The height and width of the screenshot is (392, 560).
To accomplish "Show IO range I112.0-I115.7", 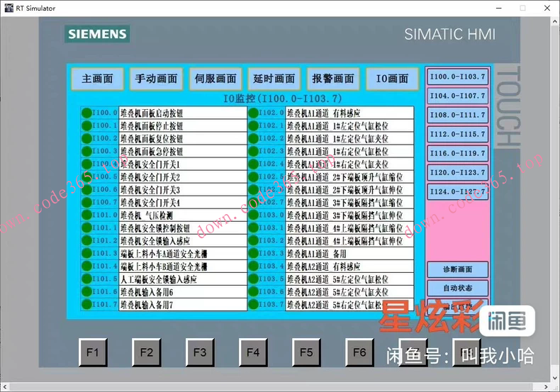I will tap(457, 134).
